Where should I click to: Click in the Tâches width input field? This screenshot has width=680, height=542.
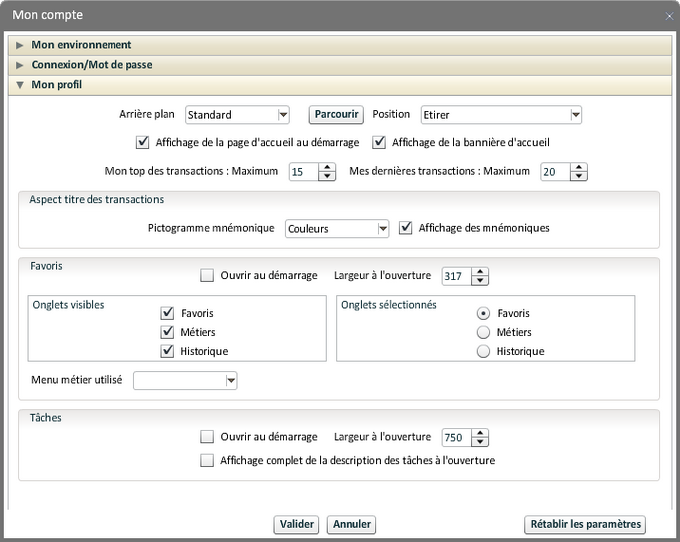454,437
